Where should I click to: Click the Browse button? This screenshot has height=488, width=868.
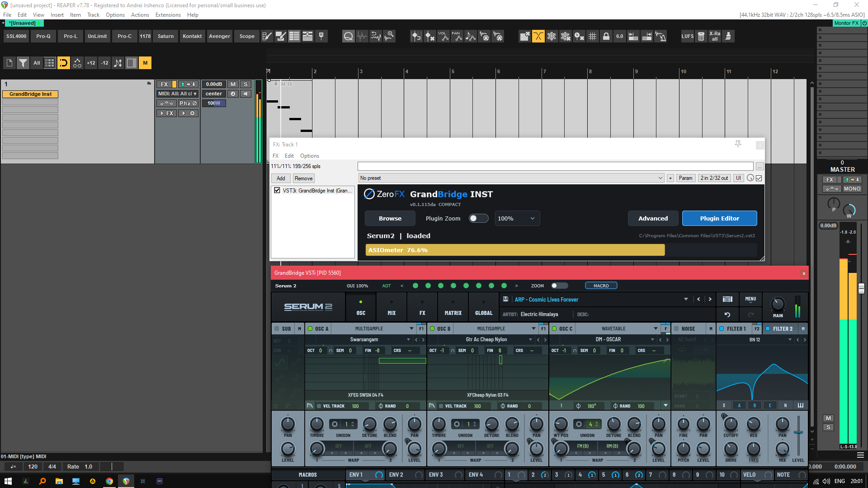point(390,218)
